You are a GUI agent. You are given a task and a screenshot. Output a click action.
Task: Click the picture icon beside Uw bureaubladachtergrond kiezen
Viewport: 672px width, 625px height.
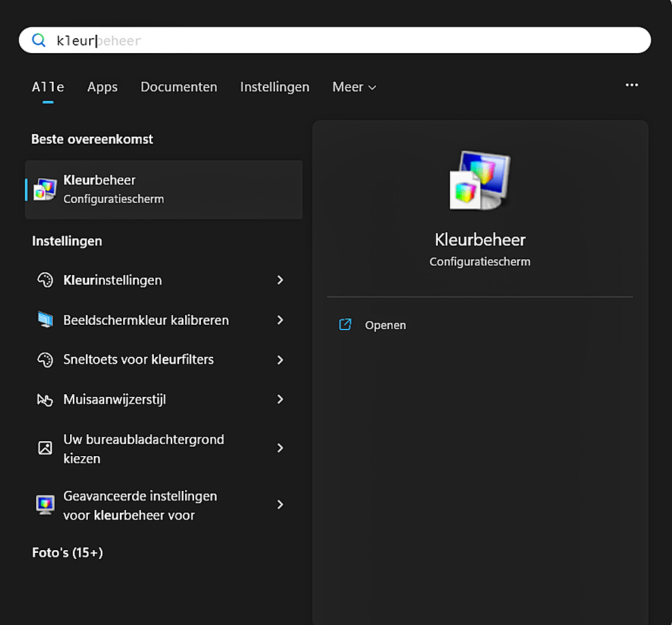coord(45,448)
